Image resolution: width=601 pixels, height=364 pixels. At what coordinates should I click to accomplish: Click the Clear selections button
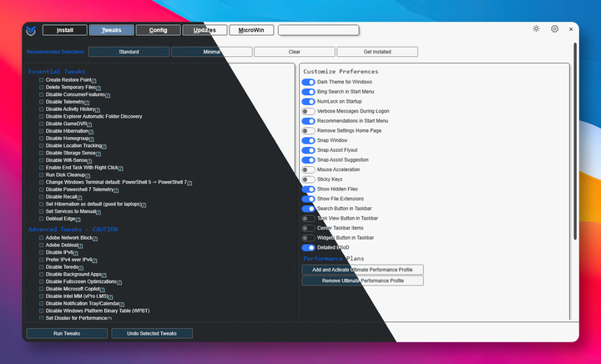coord(295,52)
